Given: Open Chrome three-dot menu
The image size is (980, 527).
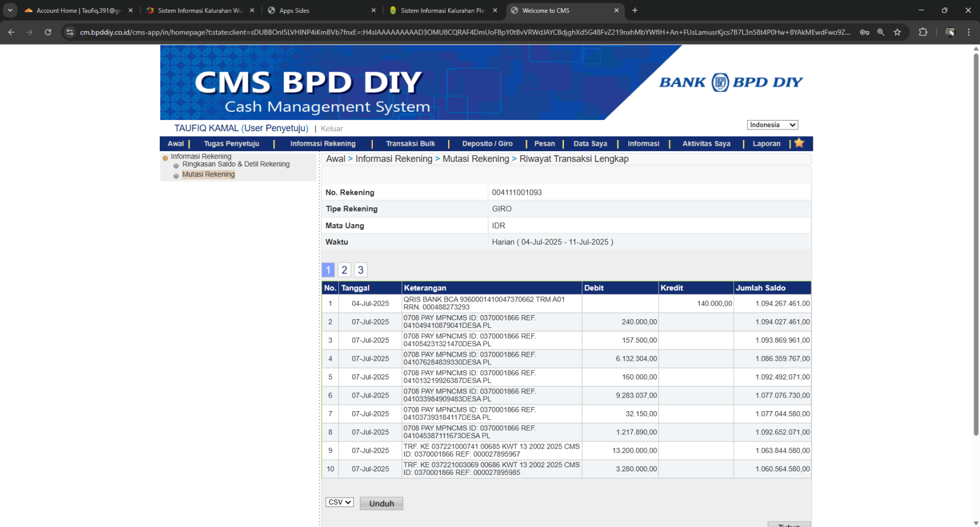Looking at the screenshot, I should (x=969, y=32).
